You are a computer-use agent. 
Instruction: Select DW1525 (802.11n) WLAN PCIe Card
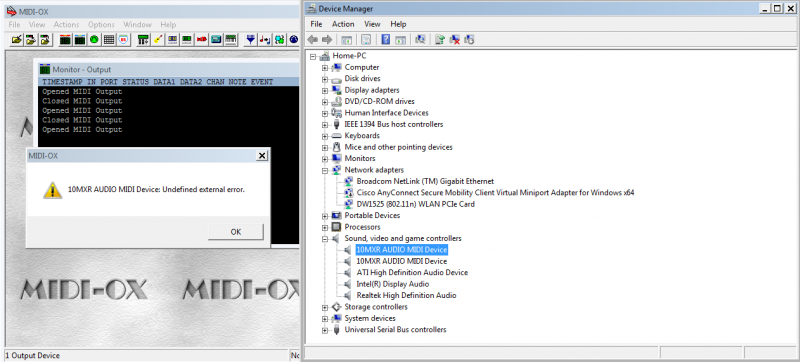(x=416, y=204)
